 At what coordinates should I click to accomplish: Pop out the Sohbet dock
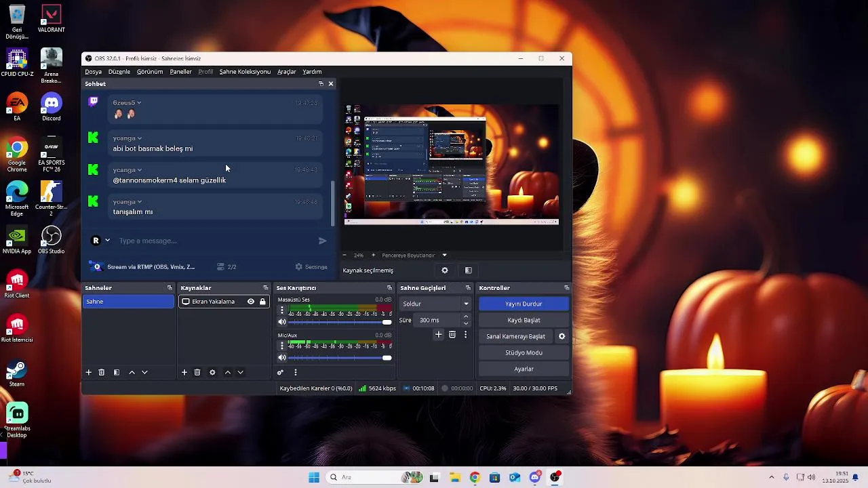(x=321, y=84)
